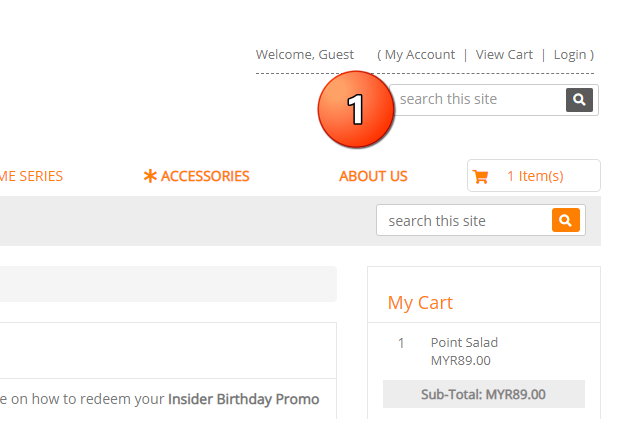This screenshot has height=429, width=619.
Task: Click the orange step 1 marker
Action: tap(355, 108)
